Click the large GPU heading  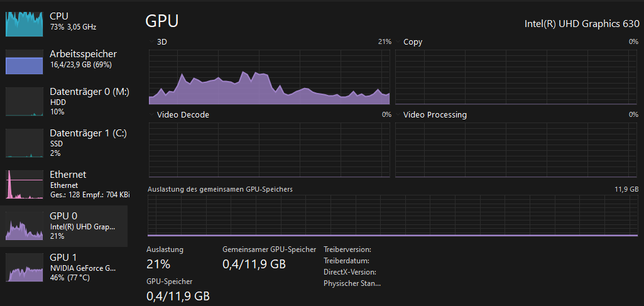pyautogui.click(x=162, y=21)
